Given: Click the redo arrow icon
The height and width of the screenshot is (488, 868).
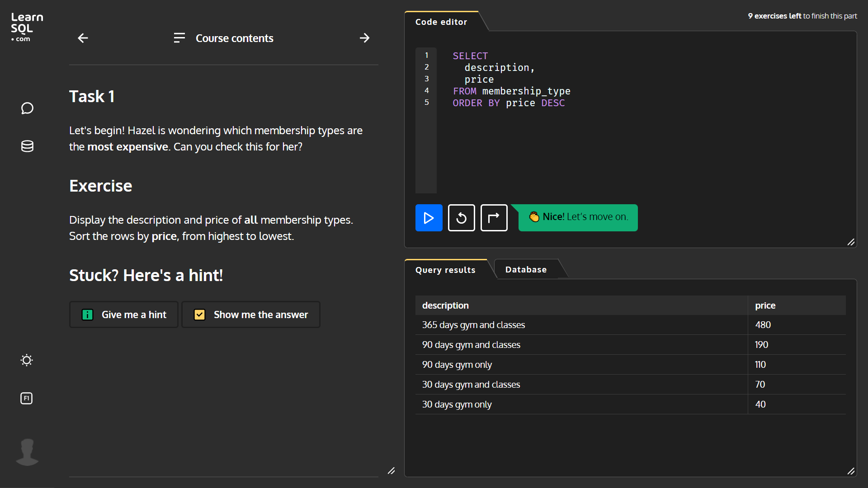Looking at the screenshot, I should click(x=494, y=217).
